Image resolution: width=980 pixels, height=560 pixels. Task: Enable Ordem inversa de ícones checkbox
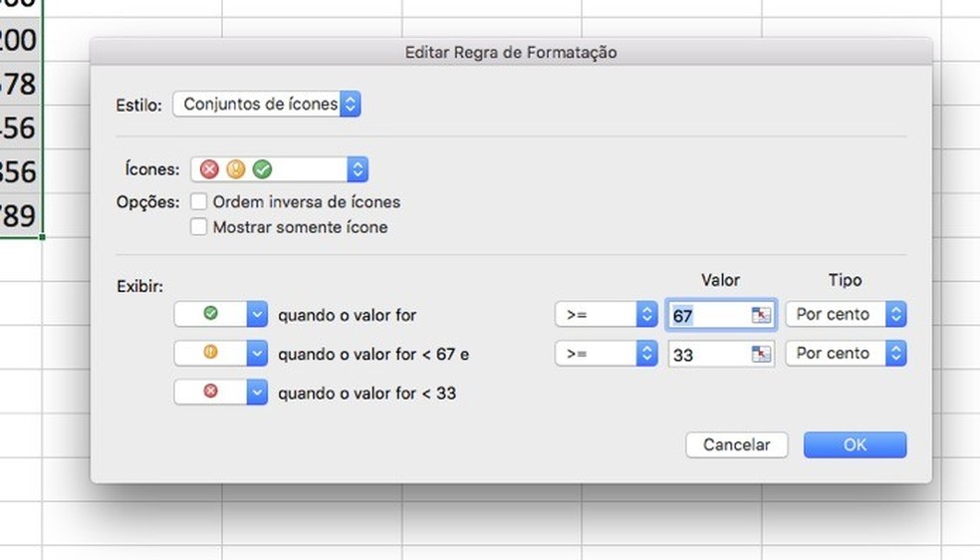pos(199,202)
